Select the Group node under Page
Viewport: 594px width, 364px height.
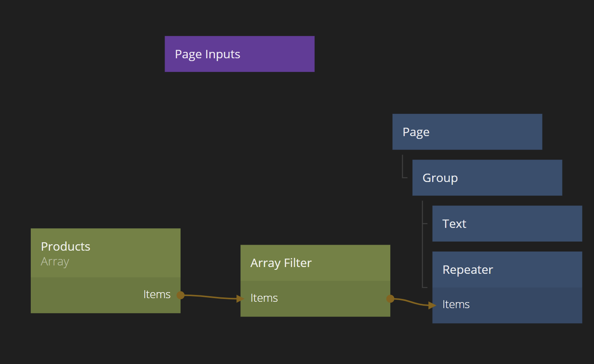[x=487, y=178]
